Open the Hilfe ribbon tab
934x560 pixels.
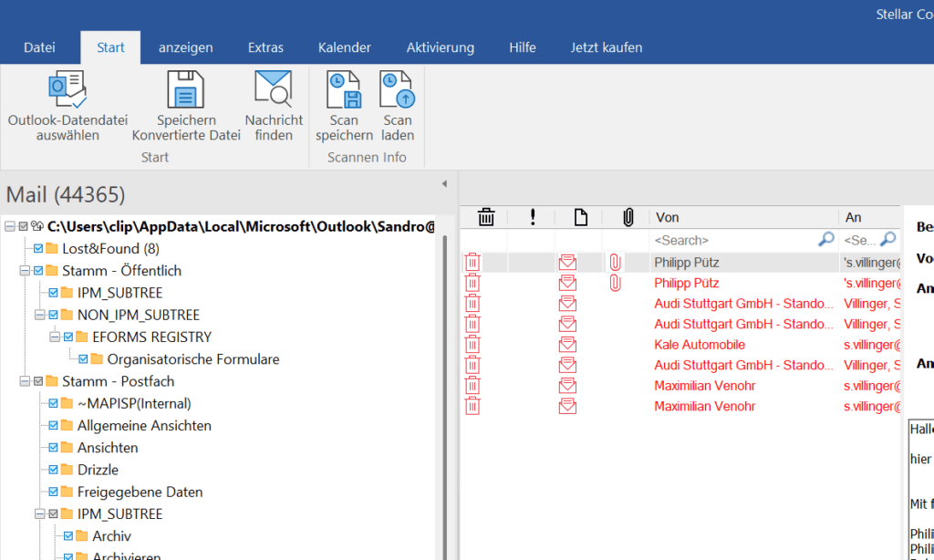[x=523, y=47]
